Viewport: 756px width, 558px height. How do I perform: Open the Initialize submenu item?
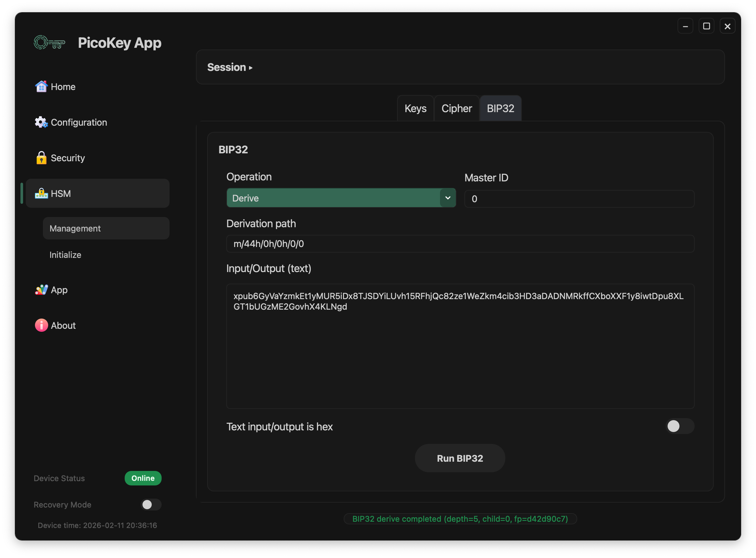pyautogui.click(x=66, y=255)
